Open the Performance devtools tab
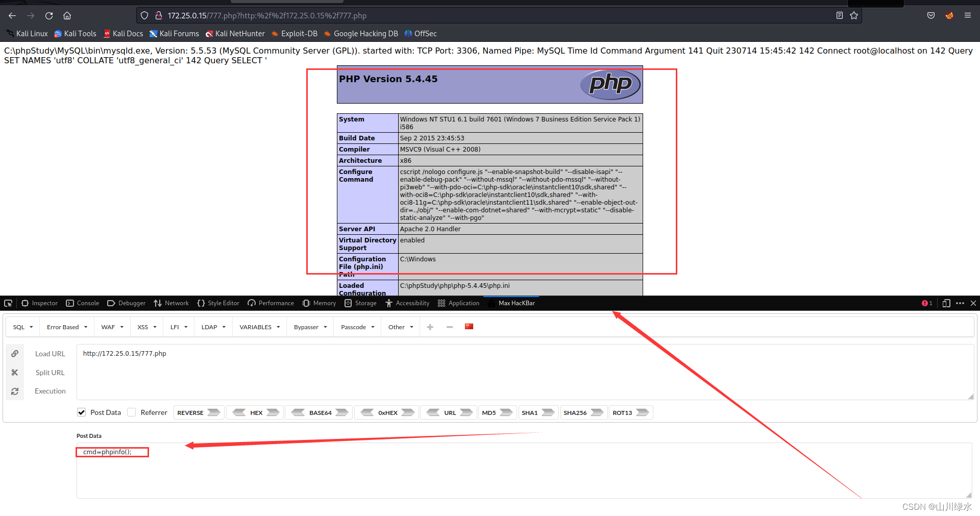 point(271,303)
